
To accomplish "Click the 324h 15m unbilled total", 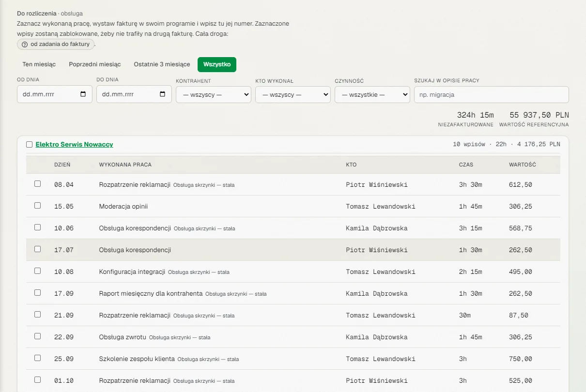I will coord(476,115).
